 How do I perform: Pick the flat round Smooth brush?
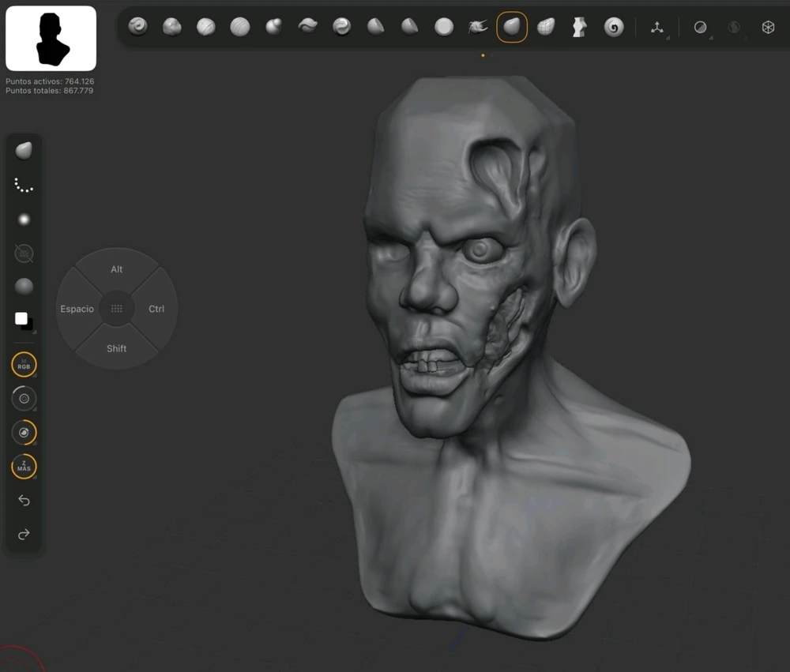[444, 28]
